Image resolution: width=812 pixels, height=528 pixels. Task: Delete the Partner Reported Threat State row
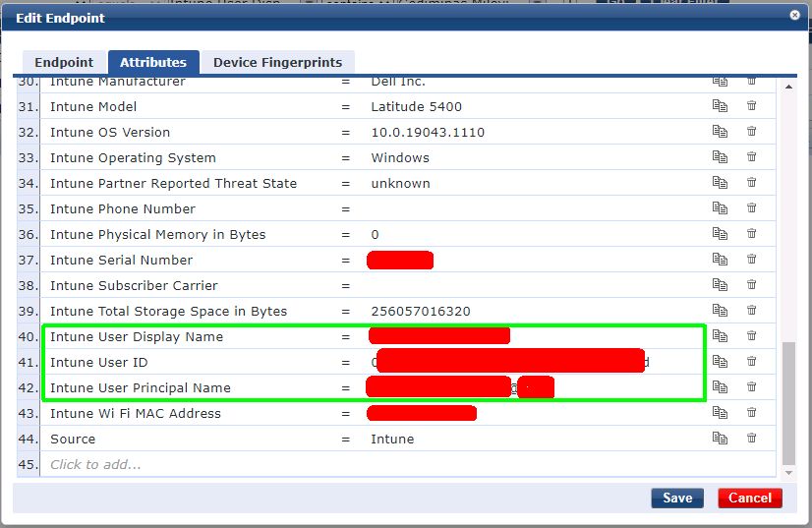pos(751,182)
